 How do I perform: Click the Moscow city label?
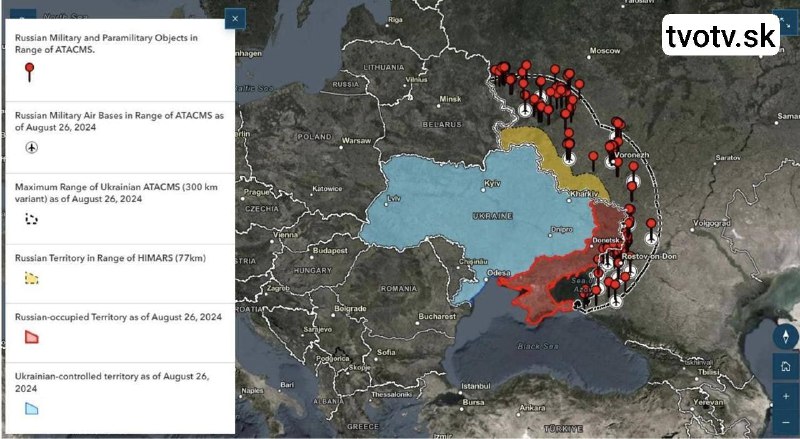point(604,50)
